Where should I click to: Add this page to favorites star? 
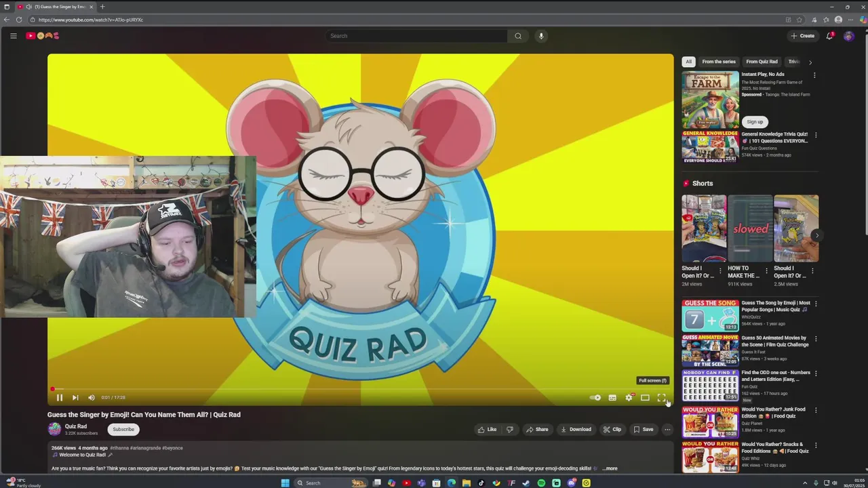coord(799,20)
